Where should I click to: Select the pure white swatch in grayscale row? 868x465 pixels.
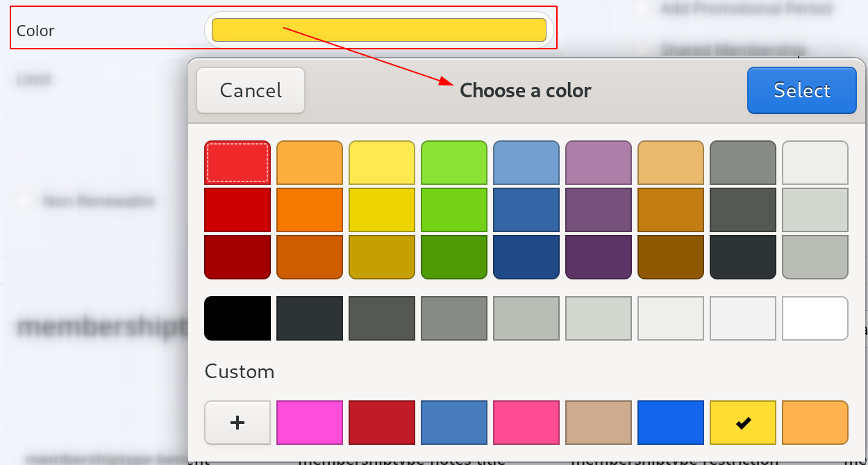pos(815,318)
